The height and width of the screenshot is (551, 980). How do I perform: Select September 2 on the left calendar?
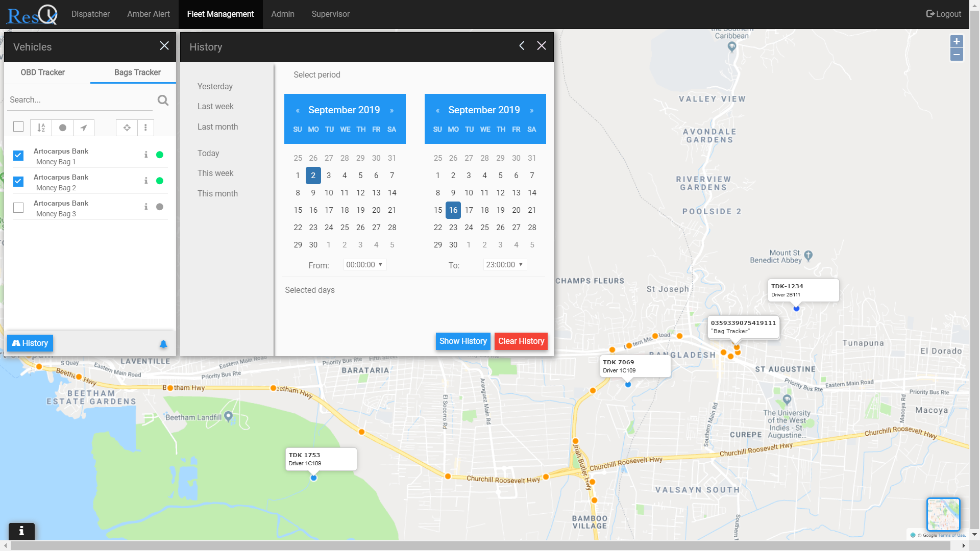(x=313, y=176)
